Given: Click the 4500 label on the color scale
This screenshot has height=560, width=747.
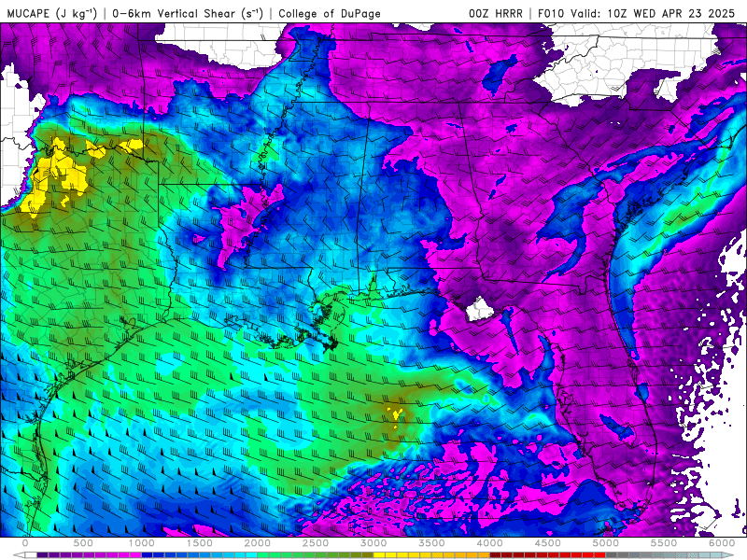Looking at the screenshot, I should (x=548, y=543).
